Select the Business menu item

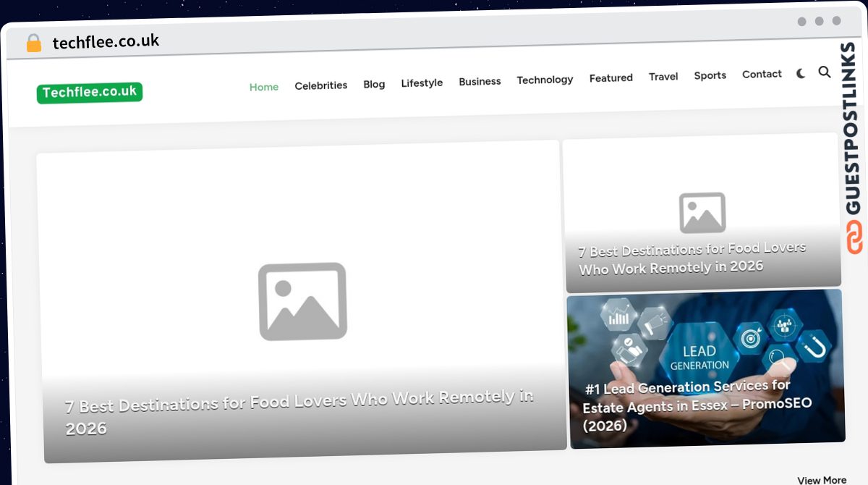pos(480,81)
